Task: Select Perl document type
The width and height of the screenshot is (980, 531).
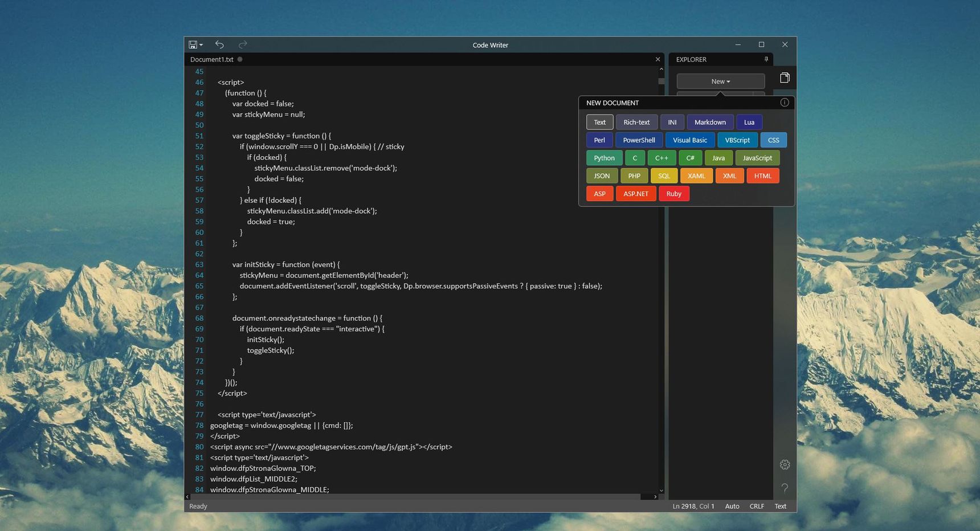Action: coord(599,140)
